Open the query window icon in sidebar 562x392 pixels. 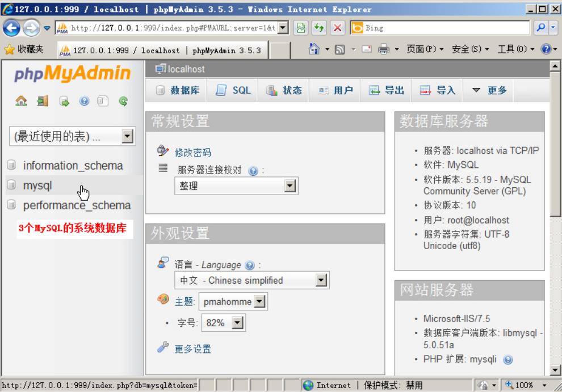pos(64,102)
